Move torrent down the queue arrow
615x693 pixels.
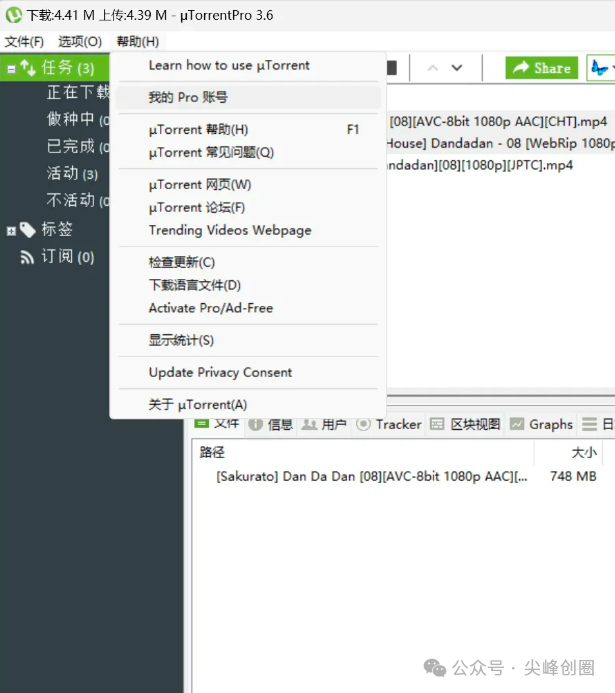[x=457, y=68]
